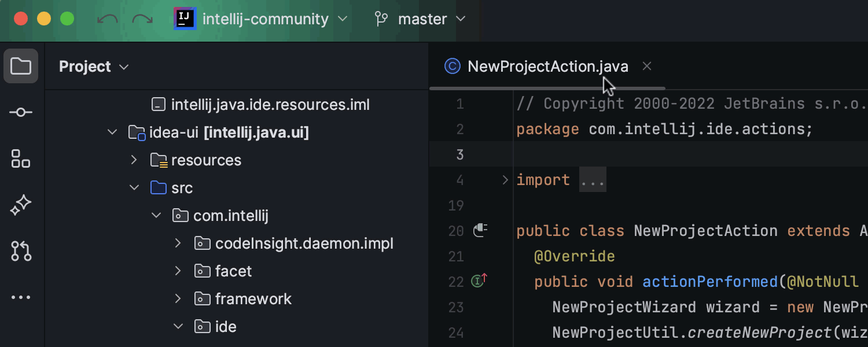This screenshot has width=868, height=347.
Task: Click the line number 3 in the gutter
Action: tap(460, 154)
